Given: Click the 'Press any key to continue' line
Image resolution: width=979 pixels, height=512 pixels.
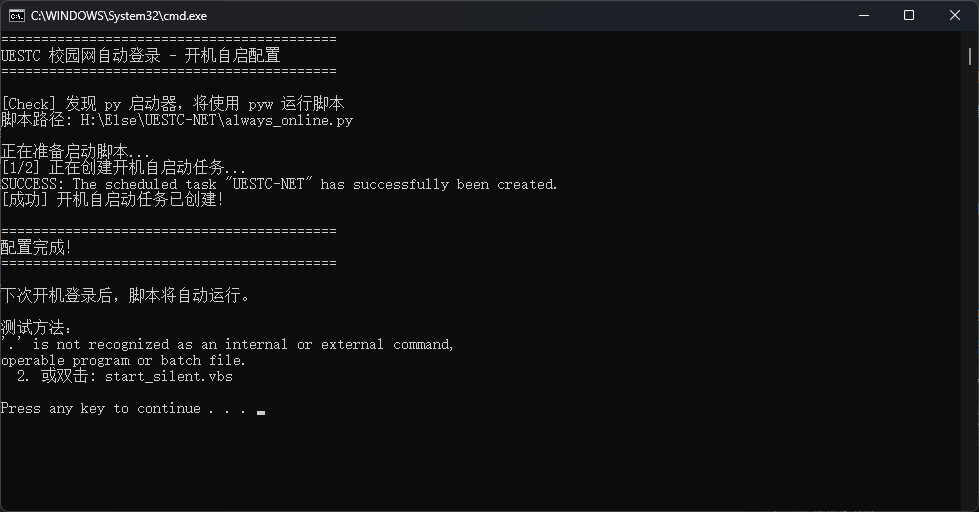Looking at the screenshot, I should click(124, 408).
